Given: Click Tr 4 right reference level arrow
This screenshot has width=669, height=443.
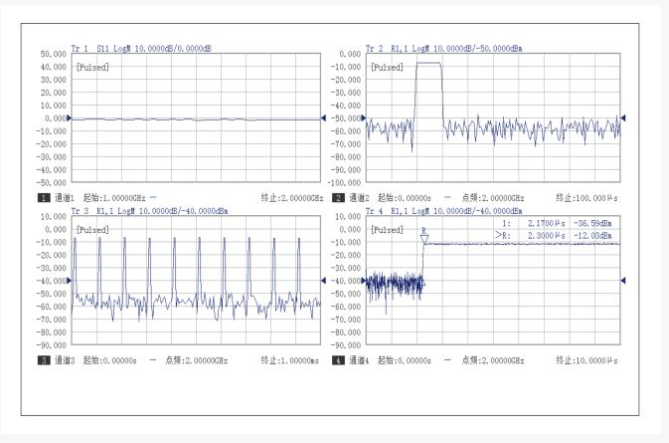Looking at the screenshot, I should click(623, 281).
